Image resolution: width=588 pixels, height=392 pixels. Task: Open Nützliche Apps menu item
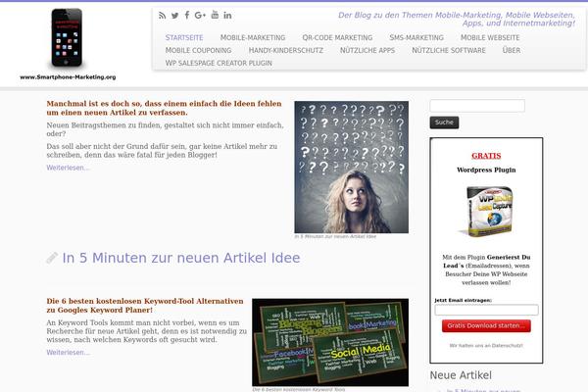coord(367,50)
